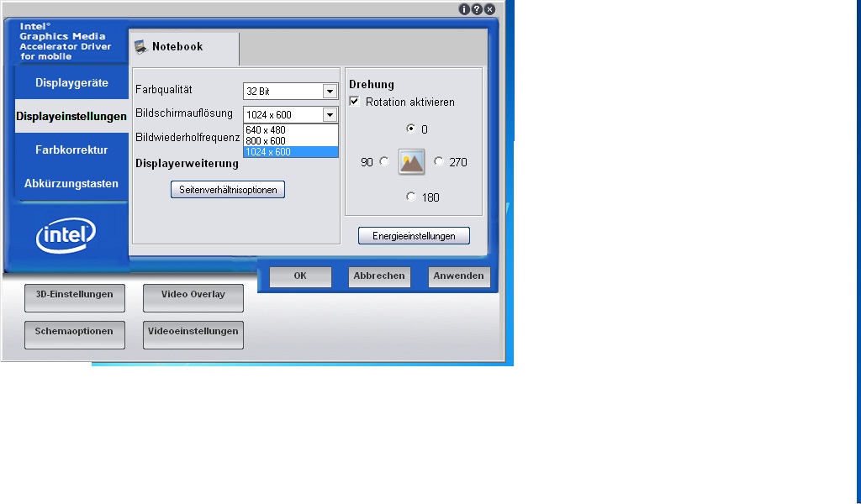The image size is (861, 504).
Task: Close the Intel driver dialog
Action: [x=489, y=9]
